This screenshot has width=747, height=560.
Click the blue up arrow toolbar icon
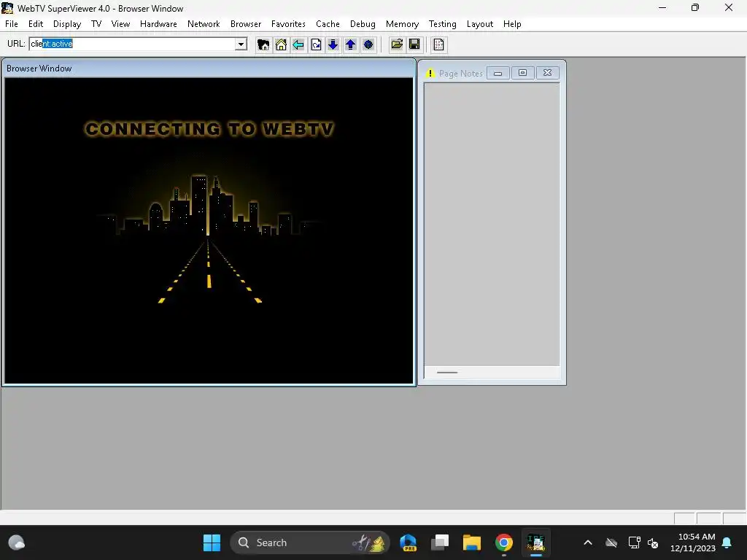pyautogui.click(x=351, y=44)
